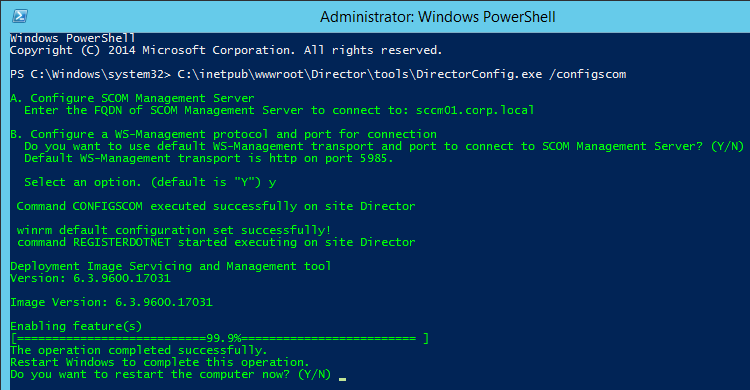Viewport: 750px width, 390px height.
Task: Click the 'Select an option' answer y
Action: (x=272, y=183)
